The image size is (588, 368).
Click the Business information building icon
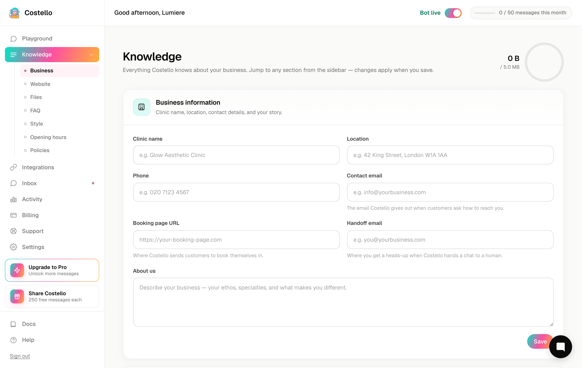[x=141, y=107]
